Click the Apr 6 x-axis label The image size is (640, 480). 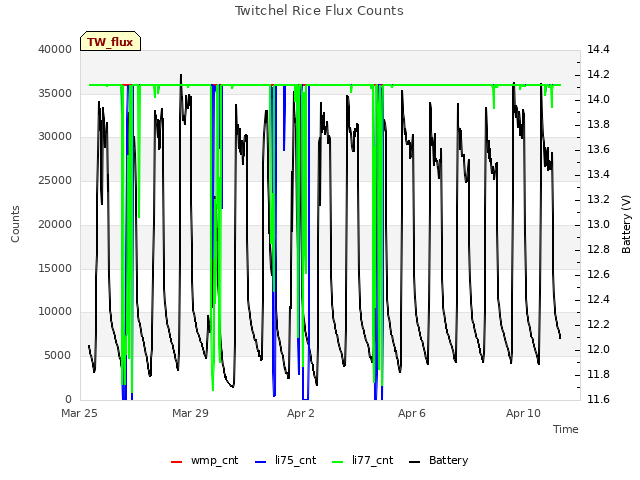(x=412, y=413)
